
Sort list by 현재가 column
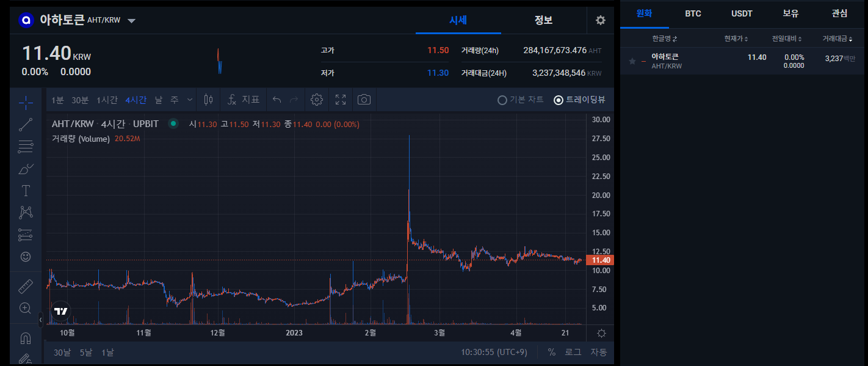[736, 38]
